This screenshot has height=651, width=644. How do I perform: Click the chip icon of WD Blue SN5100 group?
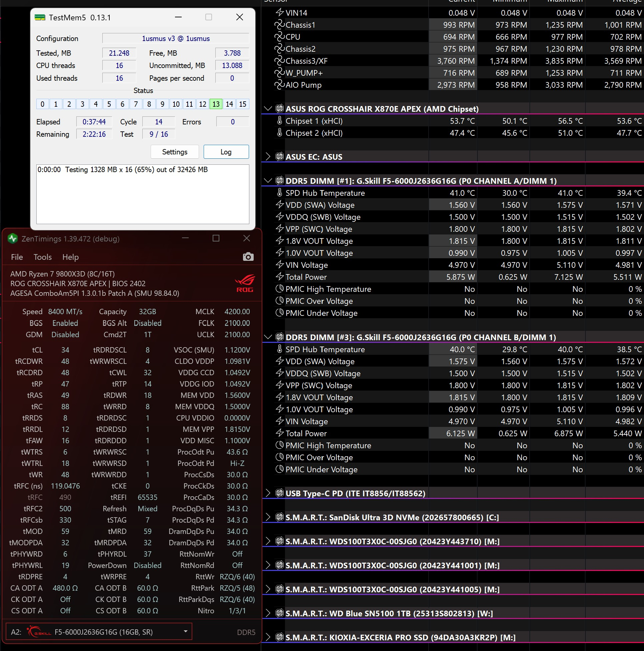click(279, 613)
